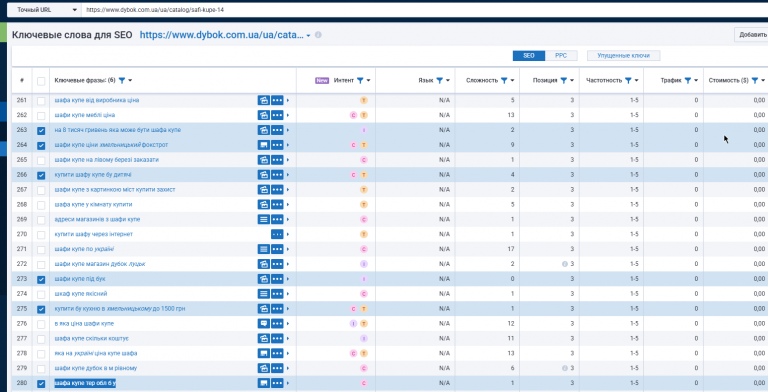768x392 pixels.
Task: Click the filter funnel icon for Трафик column
Action: coord(688,80)
